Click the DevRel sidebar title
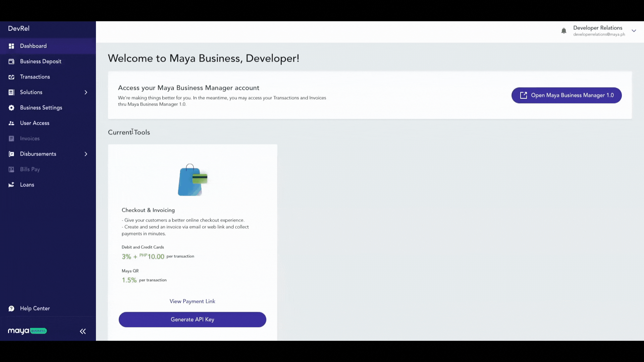Image resolution: width=644 pixels, height=362 pixels. pos(19,28)
